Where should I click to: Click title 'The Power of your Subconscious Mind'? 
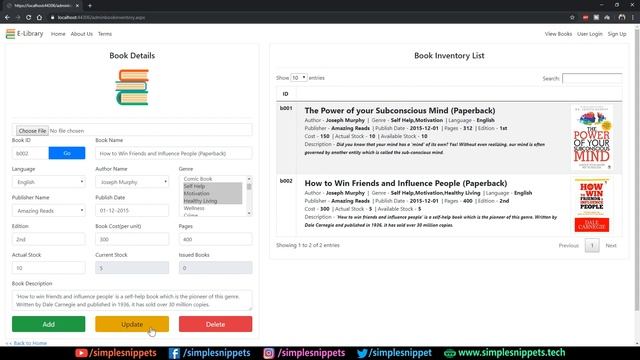[400, 111]
